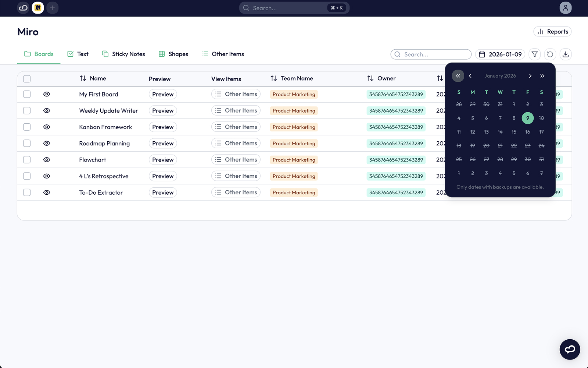Click owner ID in To-Do Extractor row
588x368 pixels.
[x=396, y=192]
